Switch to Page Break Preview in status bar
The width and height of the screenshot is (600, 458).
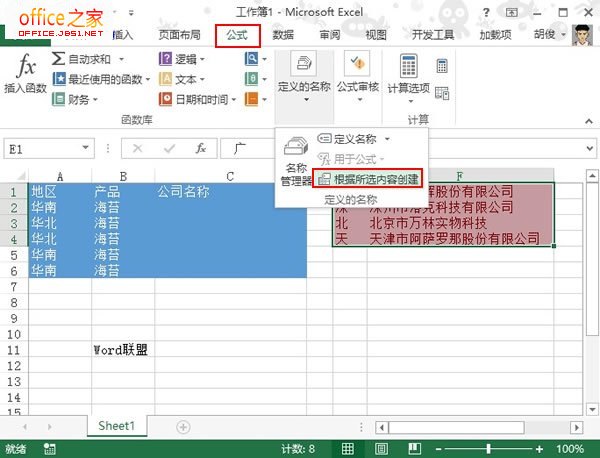click(x=414, y=448)
